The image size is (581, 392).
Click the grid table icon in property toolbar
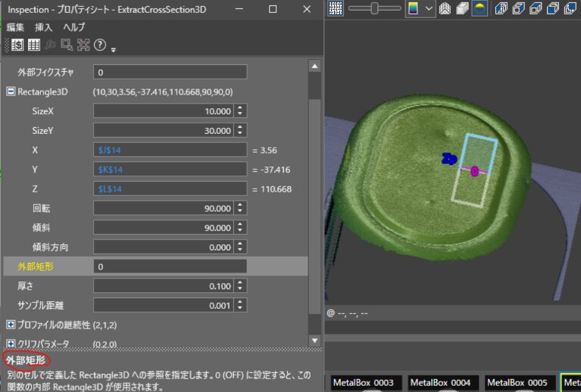(x=34, y=45)
